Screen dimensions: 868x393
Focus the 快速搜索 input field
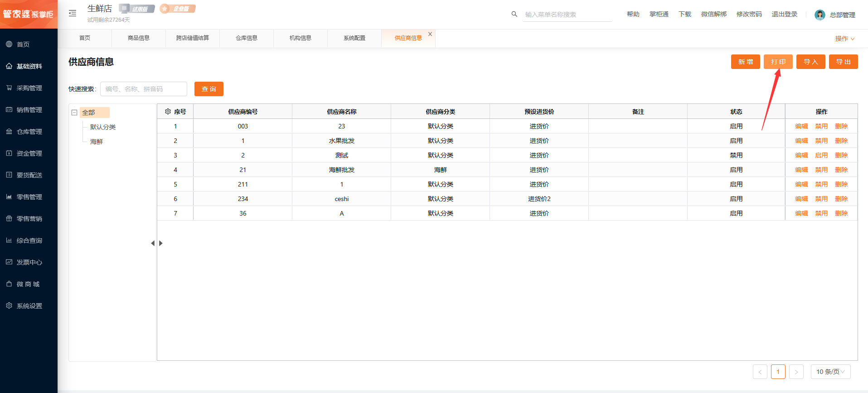(x=144, y=89)
